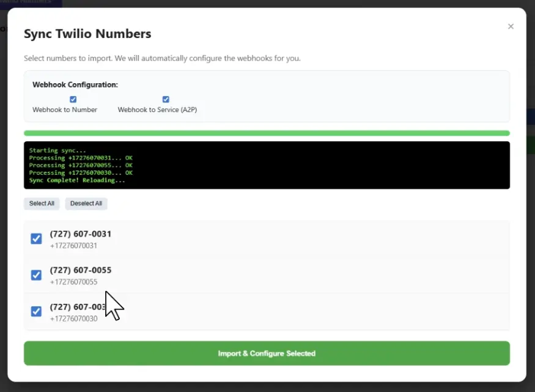Enable the Webhook to Number checkbox
The height and width of the screenshot is (392, 535).
coord(73,99)
